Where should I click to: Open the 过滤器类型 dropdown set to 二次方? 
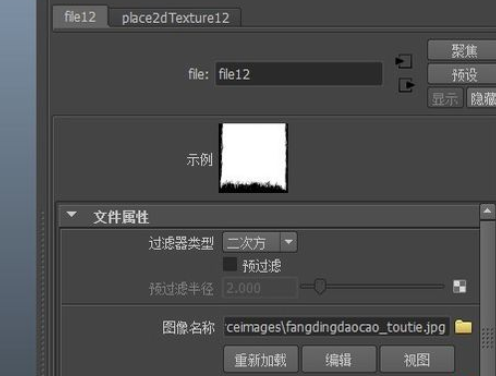260,242
